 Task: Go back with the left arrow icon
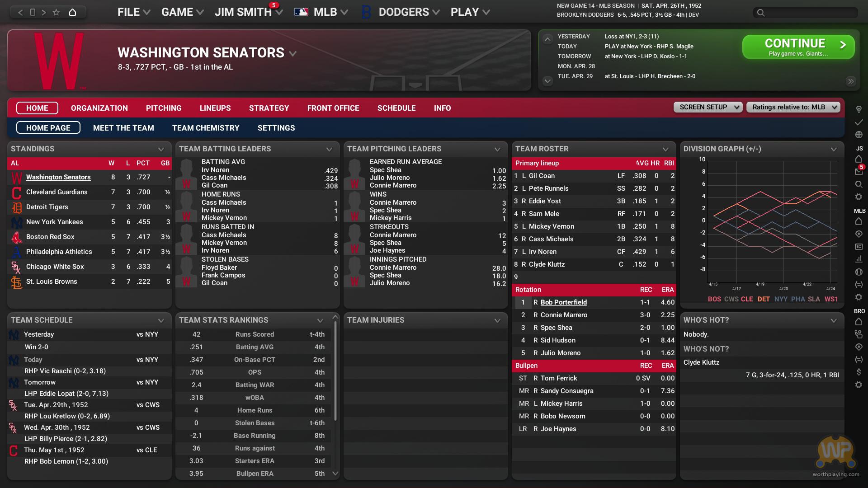[x=20, y=12]
